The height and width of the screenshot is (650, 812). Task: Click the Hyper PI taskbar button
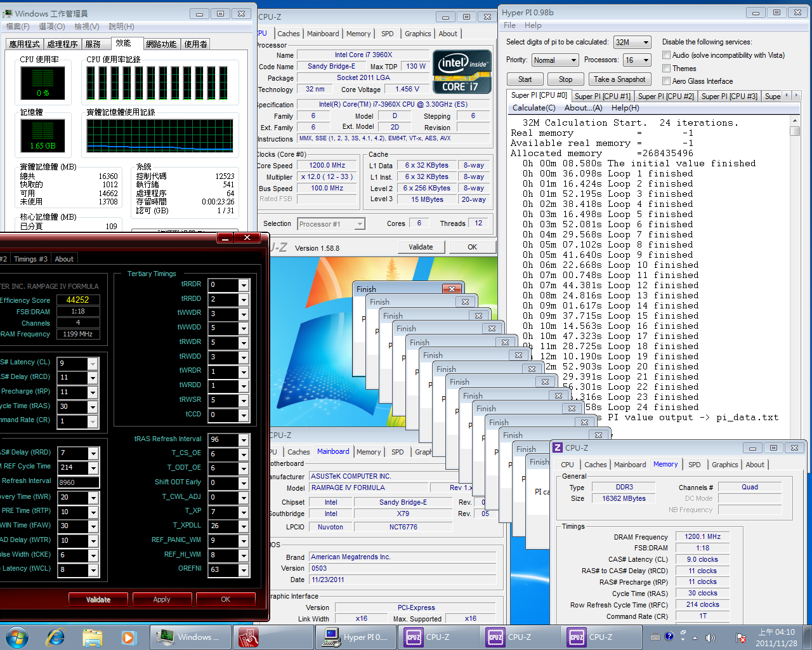pos(357,637)
